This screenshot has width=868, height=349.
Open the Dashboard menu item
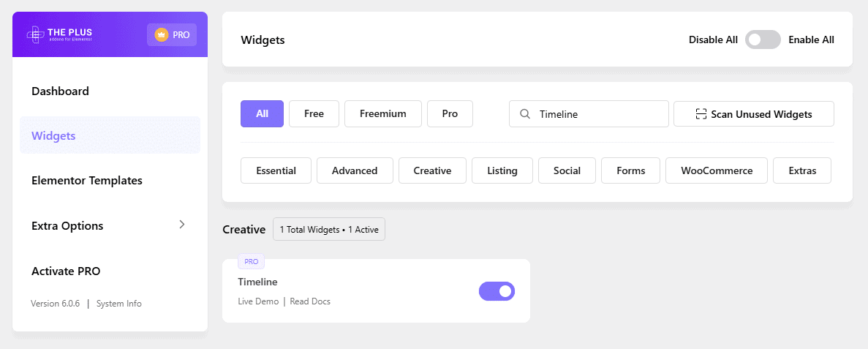[60, 91]
